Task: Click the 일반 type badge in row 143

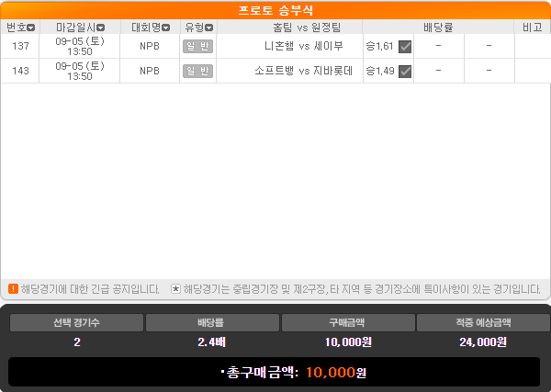Action: click(197, 71)
